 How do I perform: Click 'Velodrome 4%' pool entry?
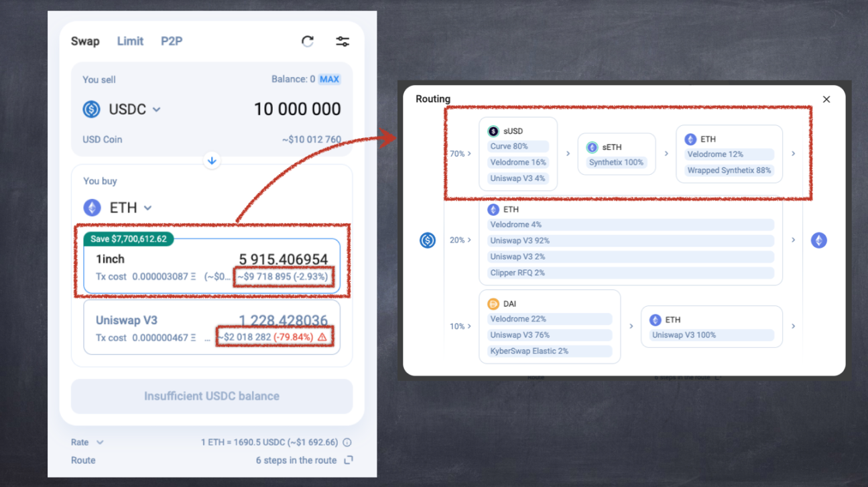(x=630, y=224)
